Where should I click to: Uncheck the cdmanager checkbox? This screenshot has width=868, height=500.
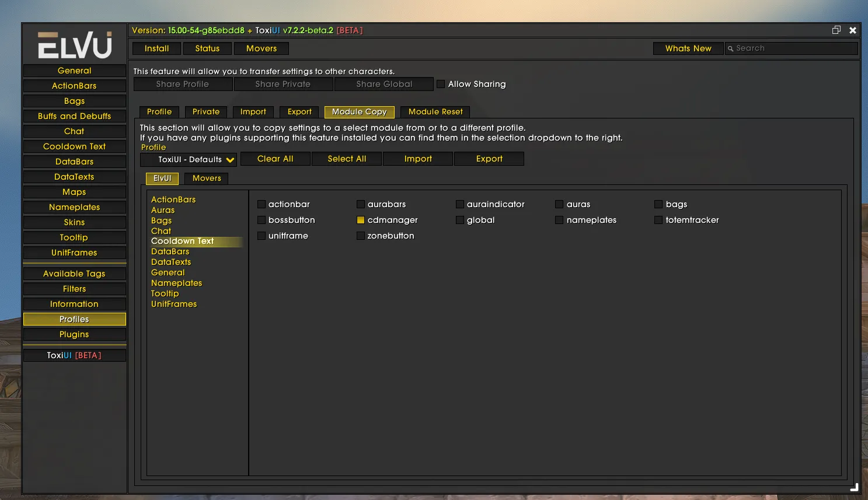(361, 220)
